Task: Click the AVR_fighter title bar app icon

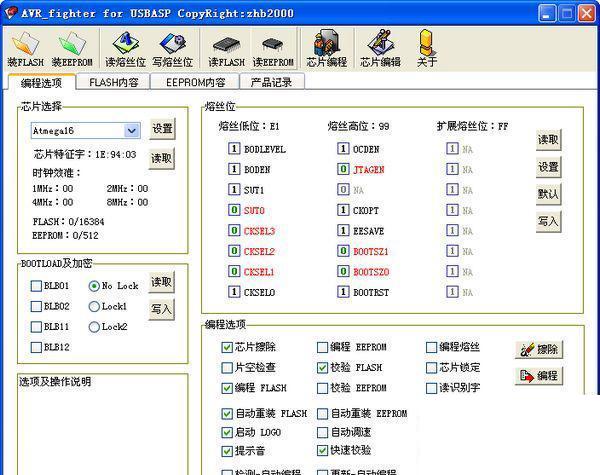Action: (x=11, y=13)
